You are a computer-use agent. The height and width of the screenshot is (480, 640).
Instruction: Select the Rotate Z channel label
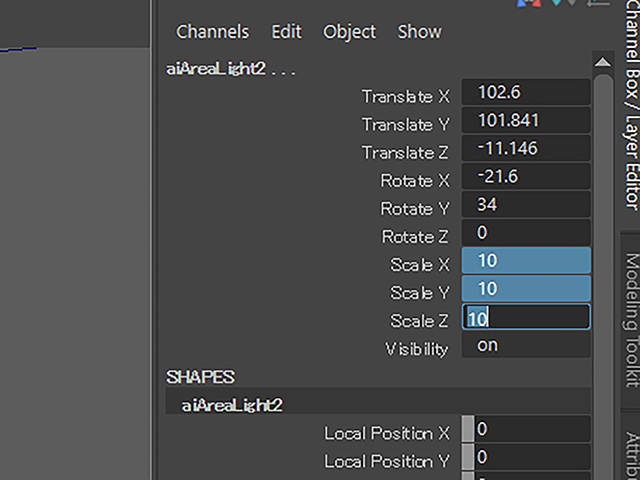point(414,237)
